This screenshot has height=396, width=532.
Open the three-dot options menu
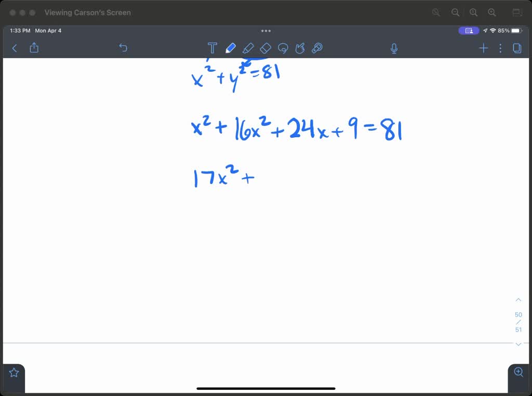500,48
